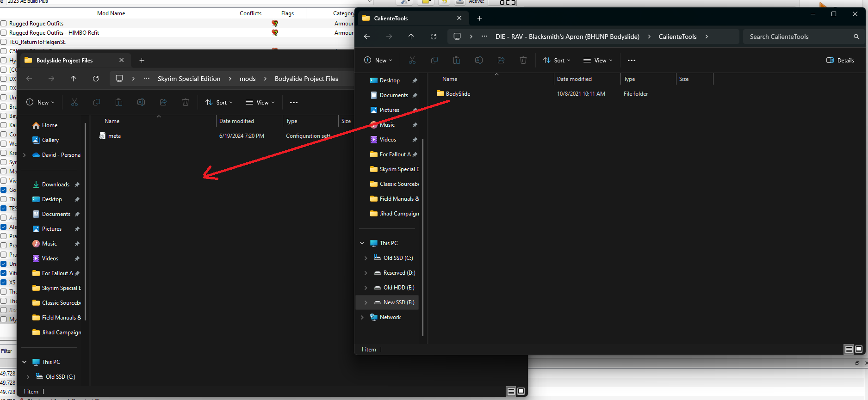Click Back arrow in CalienteTools window
868x400 pixels.
click(x=367, y=37)
